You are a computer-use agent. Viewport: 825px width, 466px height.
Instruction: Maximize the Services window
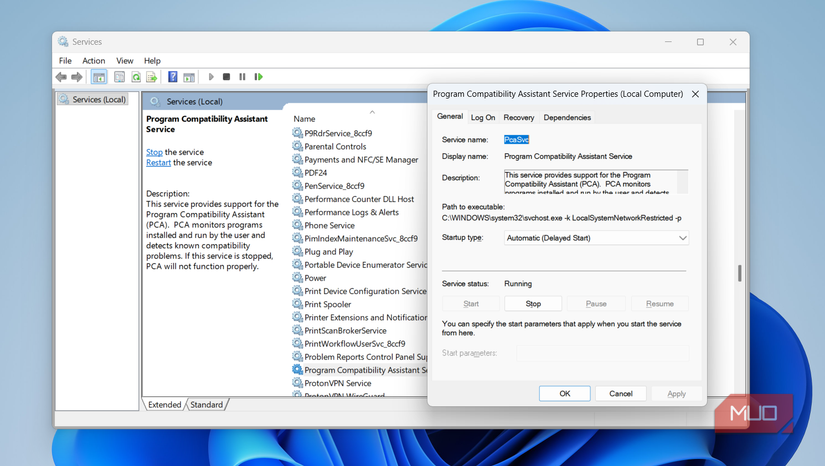click(x=700, y=42)
